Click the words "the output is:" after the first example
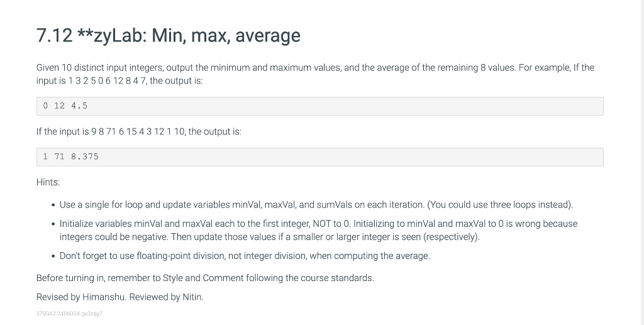This screenshot has height=325, width=644. coord(177,81)
